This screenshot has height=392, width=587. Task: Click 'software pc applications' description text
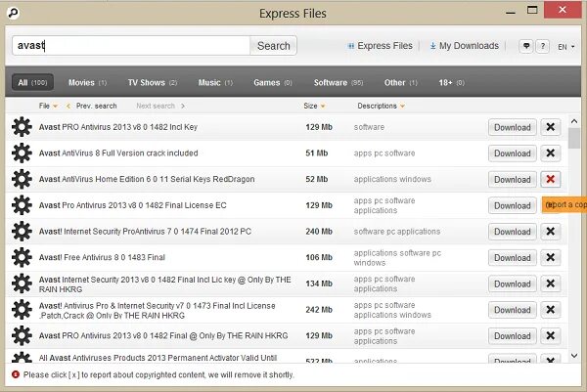pyautogui.click(x=397, y=231)
